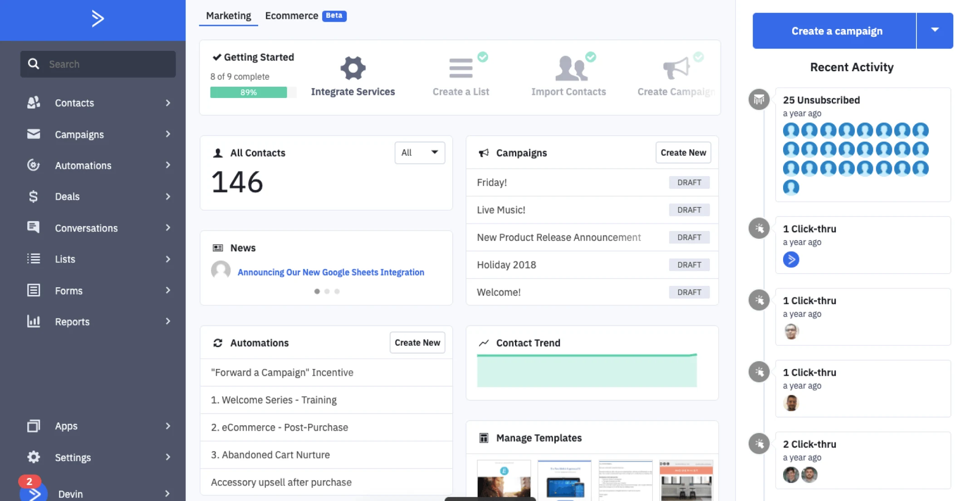Click the Integrate Services gear icon
Screen dimensions: 980x501
(353, 68)
